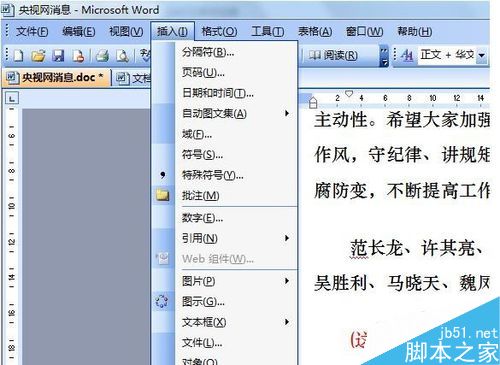This screenshot has height=365, width=500.
Task: Click the diagram icon beside 图示
Action: coord(162,301)
